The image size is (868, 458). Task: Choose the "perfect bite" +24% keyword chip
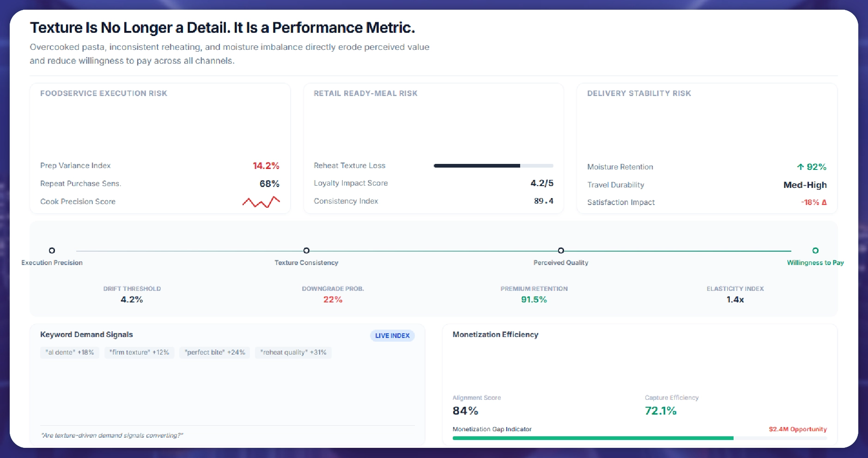[x=215, y=352]
